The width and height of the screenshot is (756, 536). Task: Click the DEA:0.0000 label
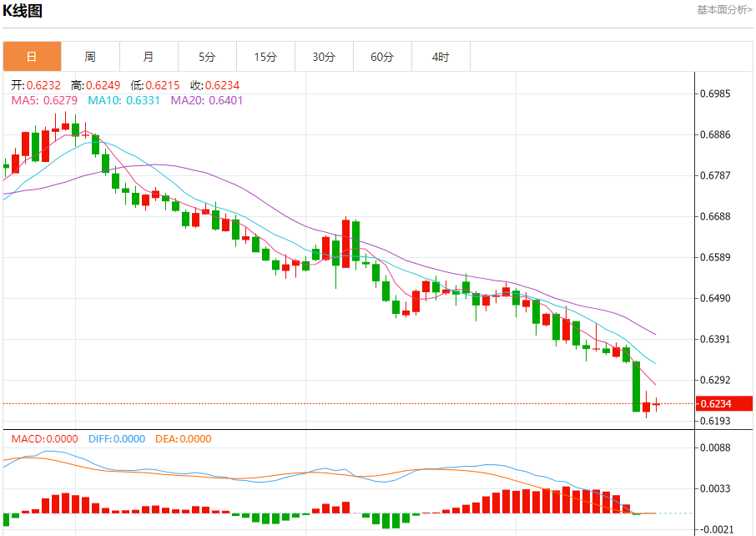(184, 439)
